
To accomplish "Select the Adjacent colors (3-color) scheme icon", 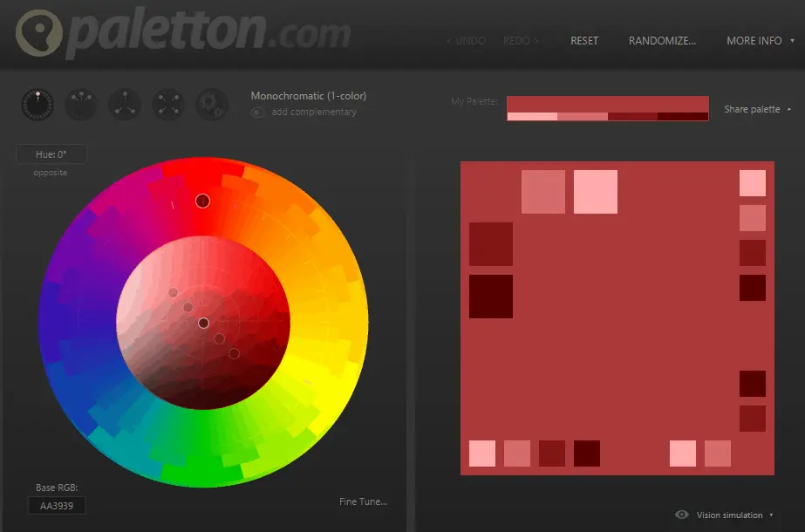I will [x=81, y=105].
